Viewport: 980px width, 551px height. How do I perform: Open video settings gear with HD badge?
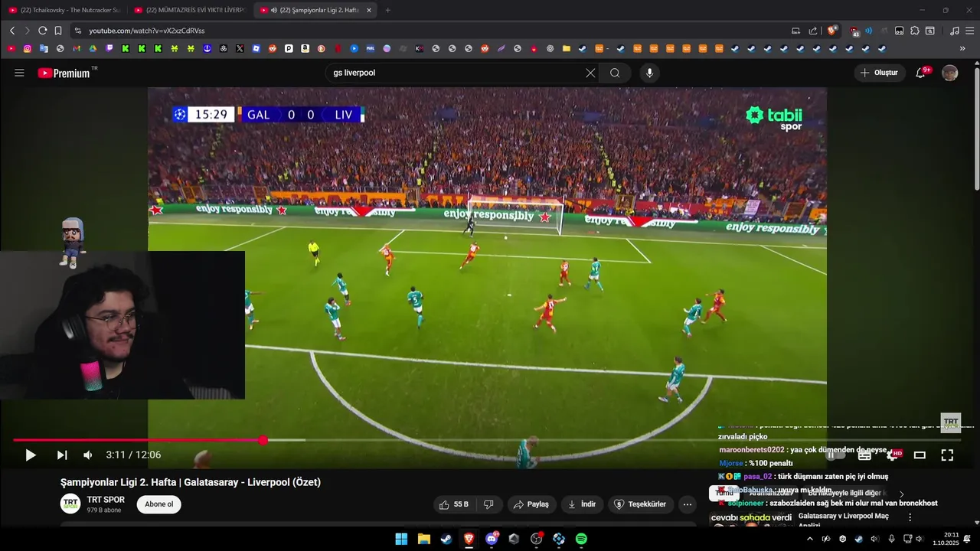click(x=893, y=455)
